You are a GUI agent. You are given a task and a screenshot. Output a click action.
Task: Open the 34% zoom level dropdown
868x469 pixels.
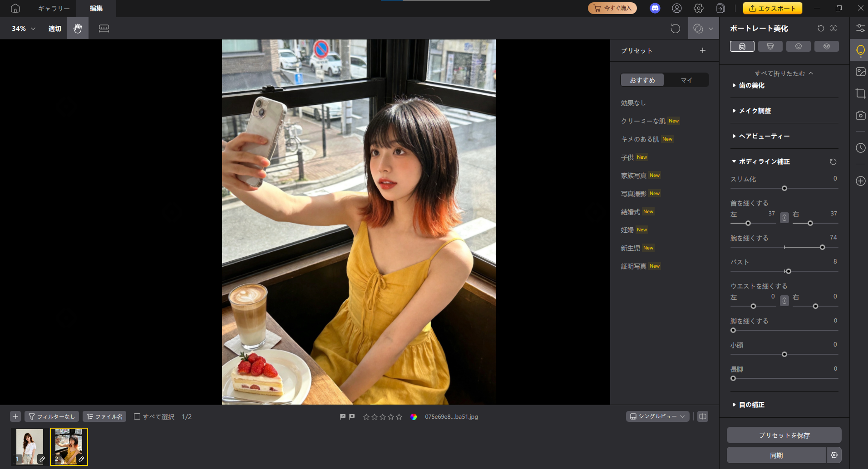22,28
